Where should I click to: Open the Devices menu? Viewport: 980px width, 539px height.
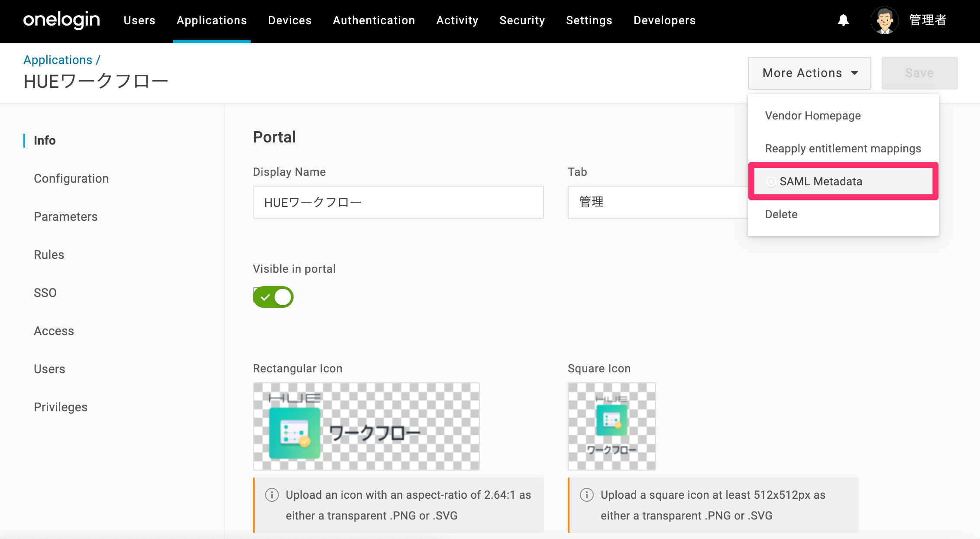coord(290,20)
